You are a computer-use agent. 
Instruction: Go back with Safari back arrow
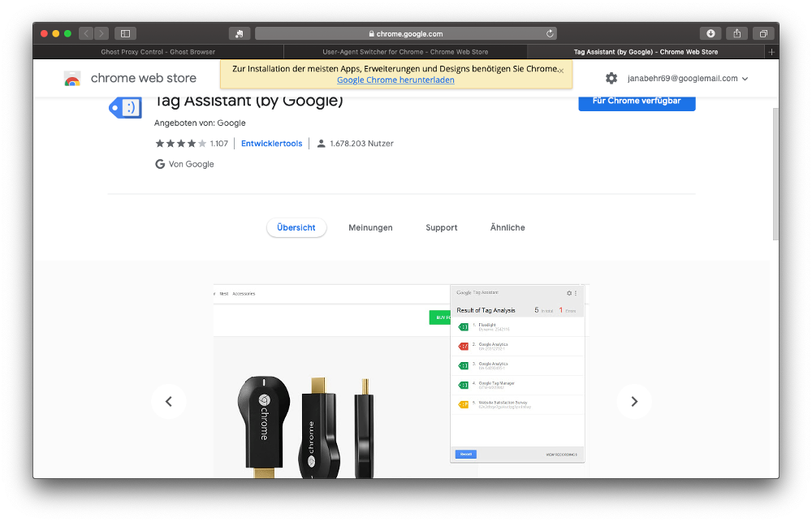(86, 33)
